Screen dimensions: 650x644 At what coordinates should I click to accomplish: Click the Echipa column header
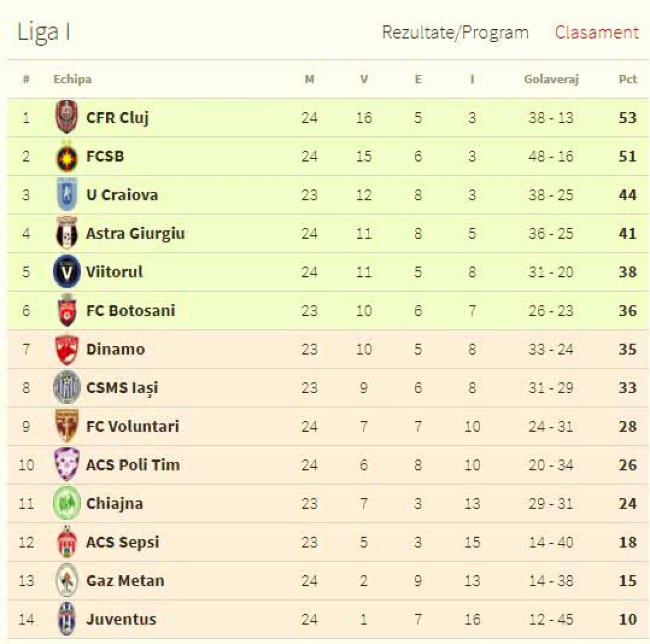72,79
